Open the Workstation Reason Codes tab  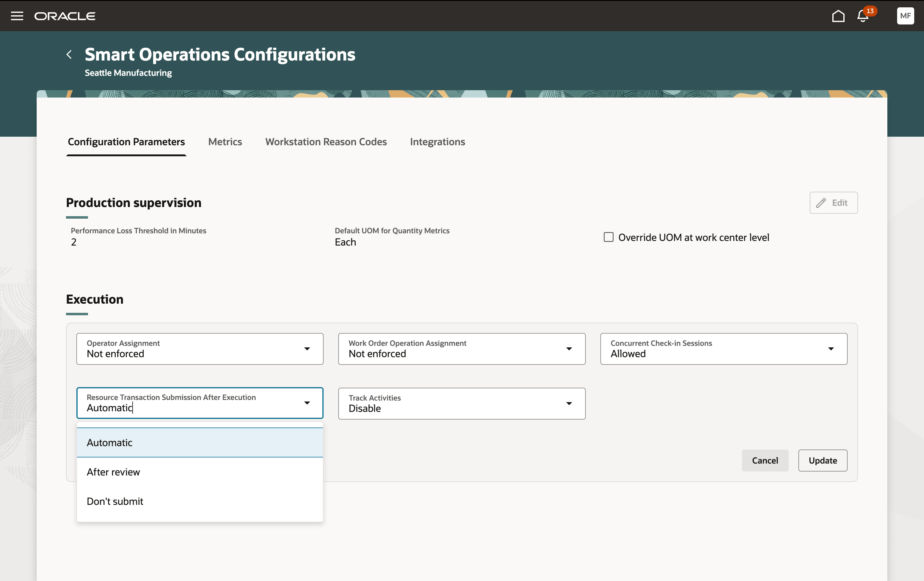(x=326, y=142)
